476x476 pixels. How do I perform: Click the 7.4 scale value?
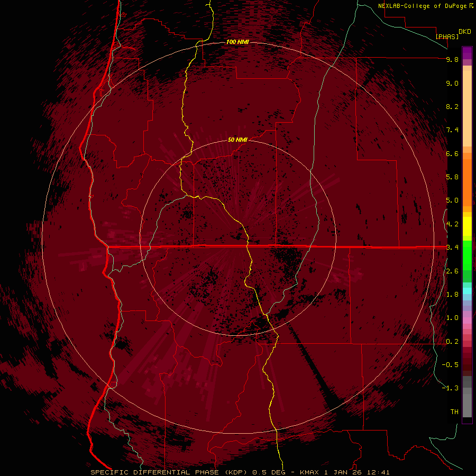(x=452, y=130)
